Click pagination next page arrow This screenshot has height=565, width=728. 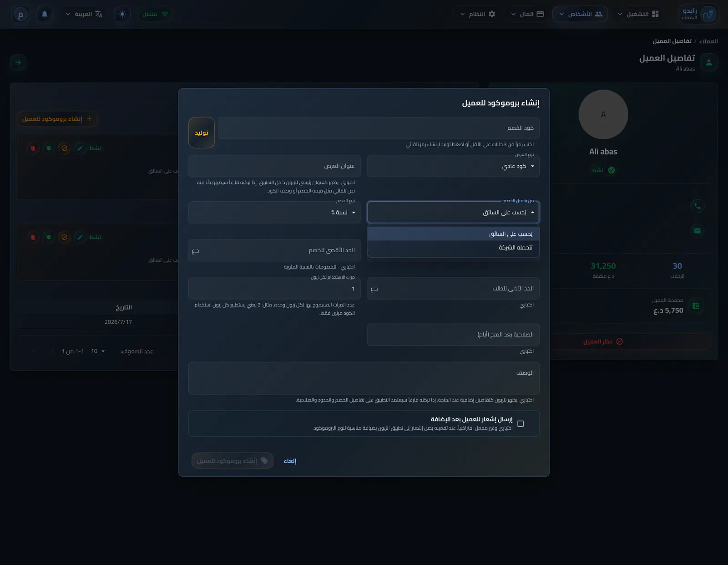[x=34, y=351]
